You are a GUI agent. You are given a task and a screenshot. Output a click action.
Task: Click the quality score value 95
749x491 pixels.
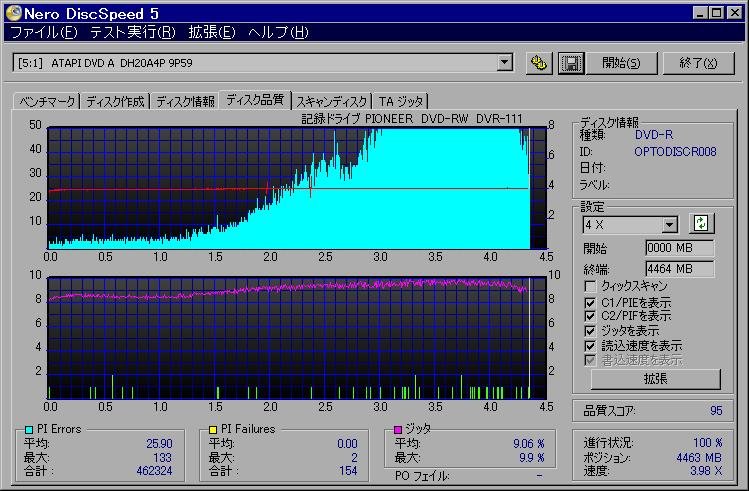click(716, 411)
